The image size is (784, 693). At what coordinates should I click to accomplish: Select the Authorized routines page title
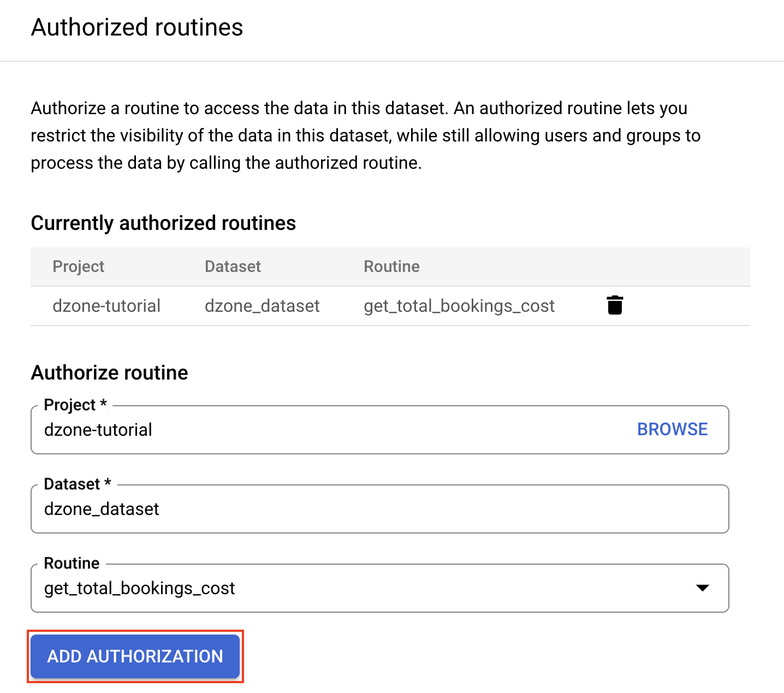pos(137,27)
